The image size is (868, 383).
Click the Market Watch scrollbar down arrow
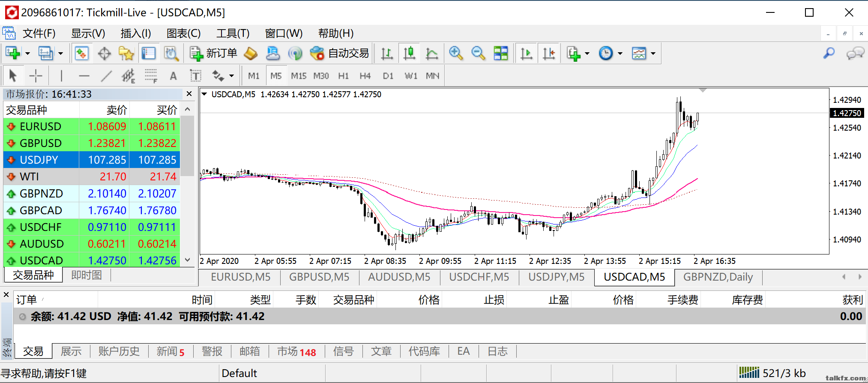click(187, 260)
